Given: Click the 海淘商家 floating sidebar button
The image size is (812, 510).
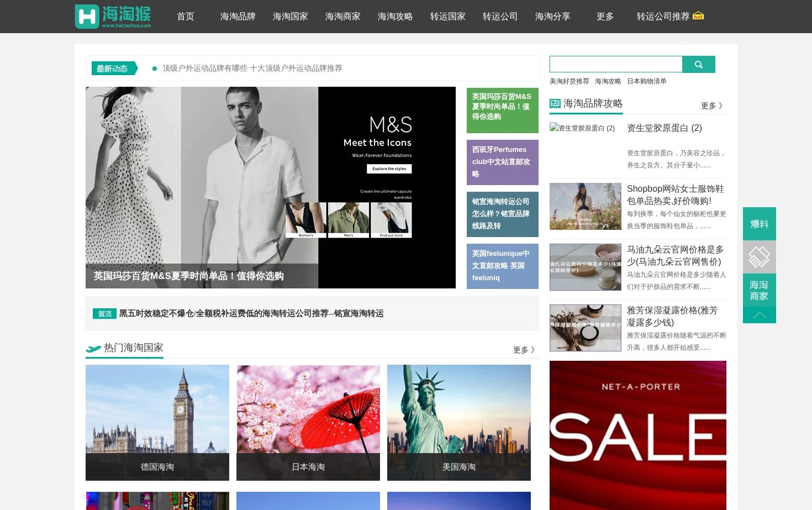Looking at the screenshot, I should [x=760, y=290].
